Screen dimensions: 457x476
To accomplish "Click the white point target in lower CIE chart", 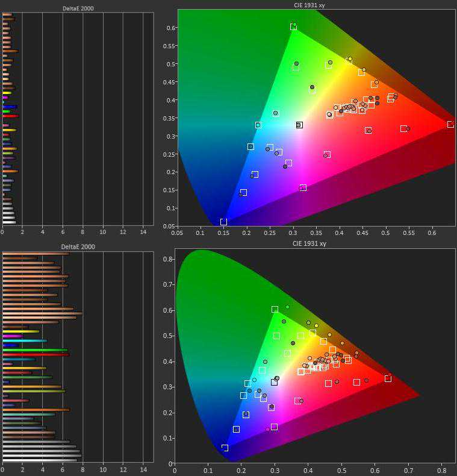I will point(275,382).
